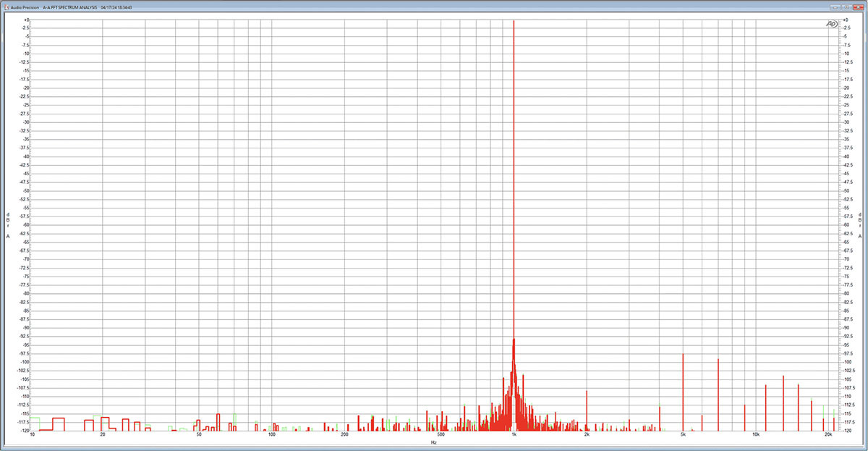Minimize the Audio Precision window
868x451 pixels.
[835, 7]
